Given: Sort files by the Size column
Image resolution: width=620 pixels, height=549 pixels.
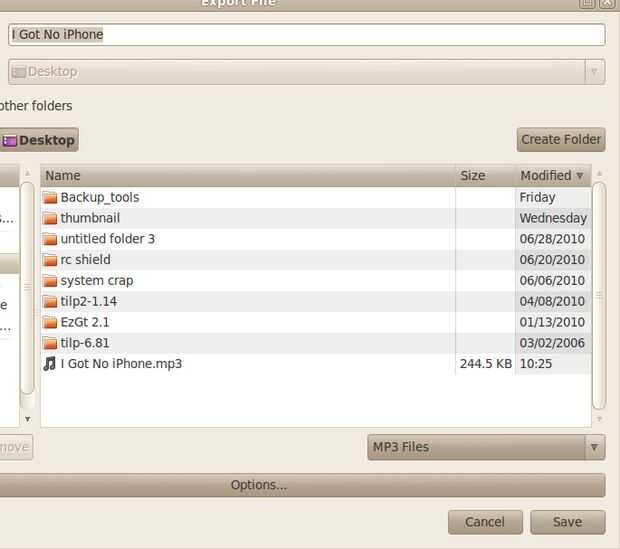Looking at the screenshot, I should tap(485, 176).
